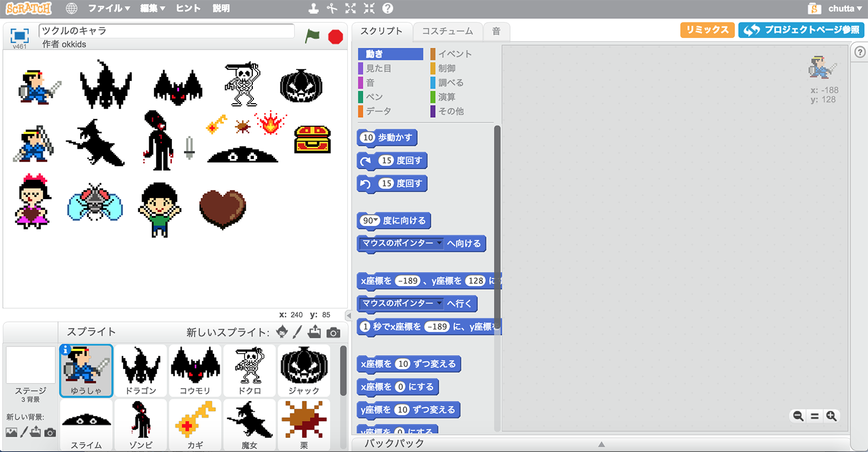Image resolution: width=868 pixels, height=452 pixels.
Task: Click the リミックス button
Action: pyautogui.click(x=707, y=30)
